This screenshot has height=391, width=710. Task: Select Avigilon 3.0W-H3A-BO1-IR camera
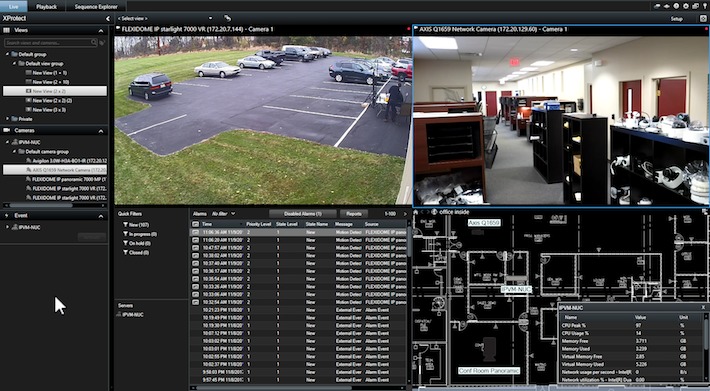[67, 161]
